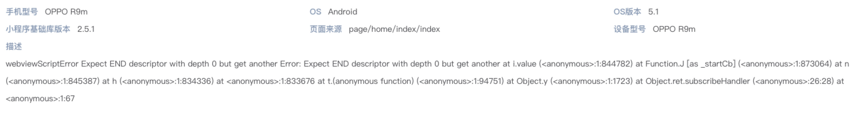Click the Function.J [as _startCb] stack frame
Viewport: 868px width, 118px height.
point(690,64)
